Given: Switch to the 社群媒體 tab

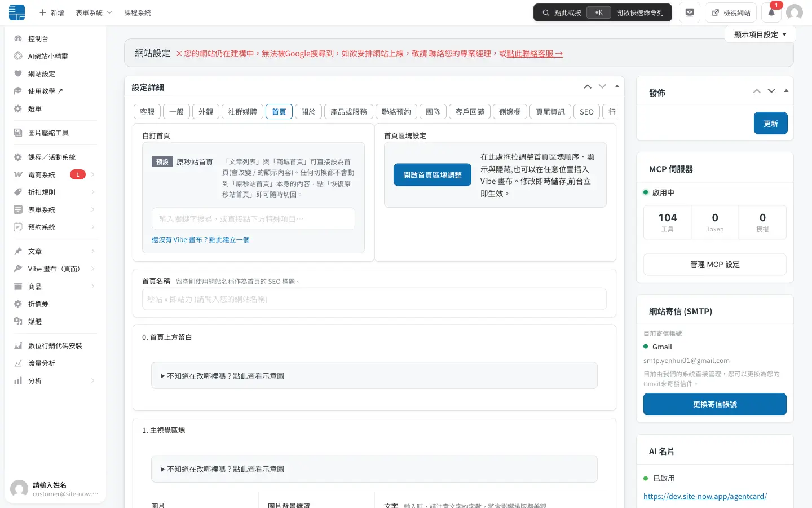Looking at the screenshot, I should [242, 112].
